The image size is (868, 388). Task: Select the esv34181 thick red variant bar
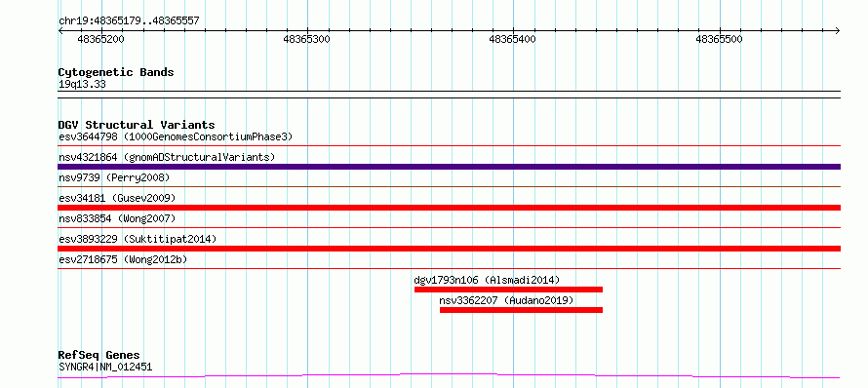449,208
